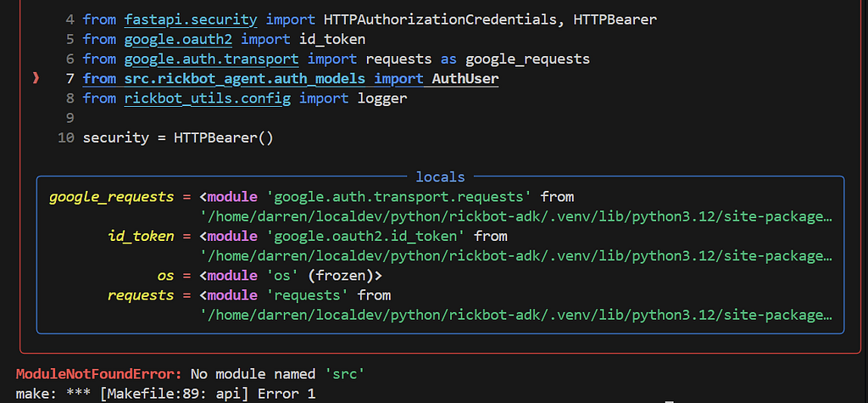Image resolution: width=868 pixels, height=403 pixels.
Task: Click logger on line 8
Action: [382, 98]
